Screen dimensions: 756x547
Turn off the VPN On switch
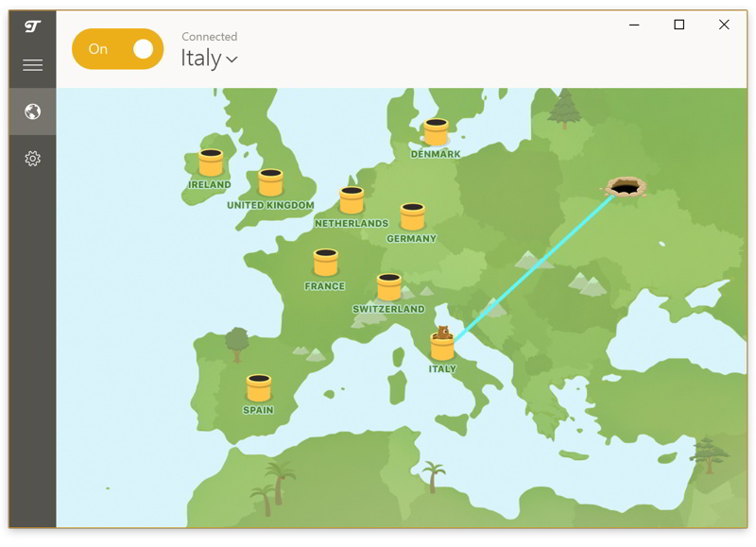pyautogui.click(x=118, y=49)
